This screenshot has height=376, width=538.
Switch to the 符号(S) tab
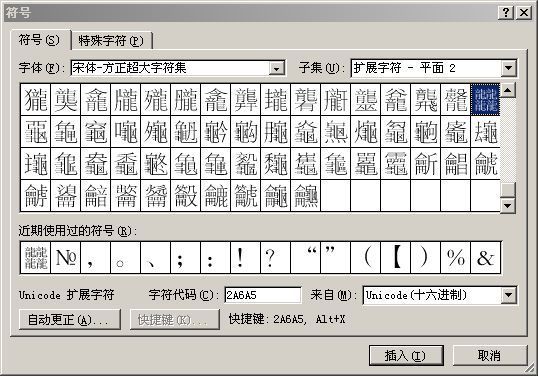(40, 40)
